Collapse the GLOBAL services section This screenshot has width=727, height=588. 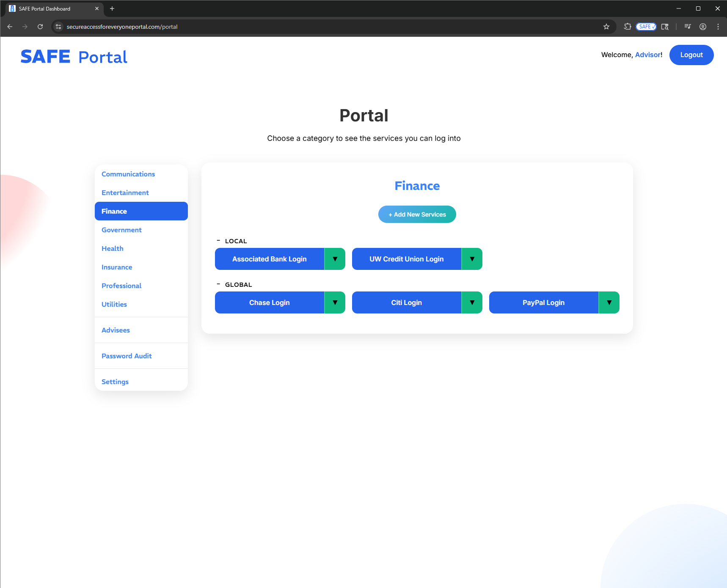pos(218,284)
